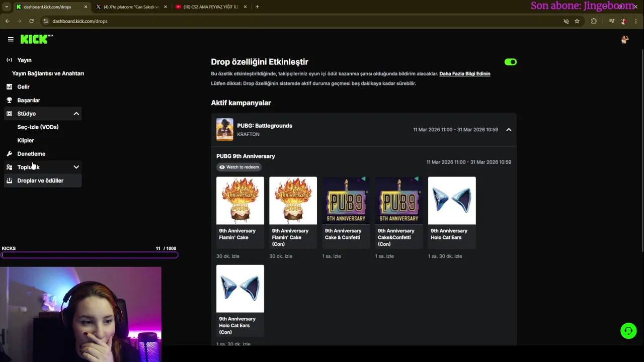Click the KICKS 11 / 1000 counter

point(166,248)
